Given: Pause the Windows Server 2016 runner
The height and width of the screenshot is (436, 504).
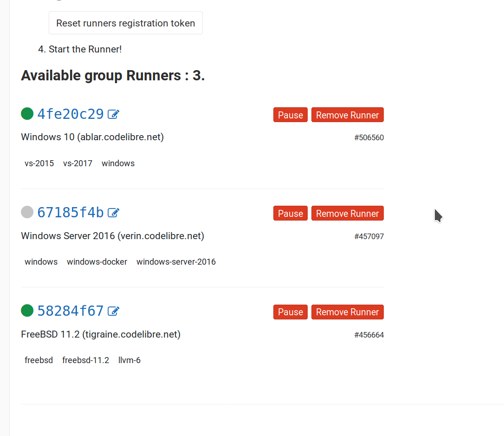Looking at the screenshot, I should [x=290, y=213].
